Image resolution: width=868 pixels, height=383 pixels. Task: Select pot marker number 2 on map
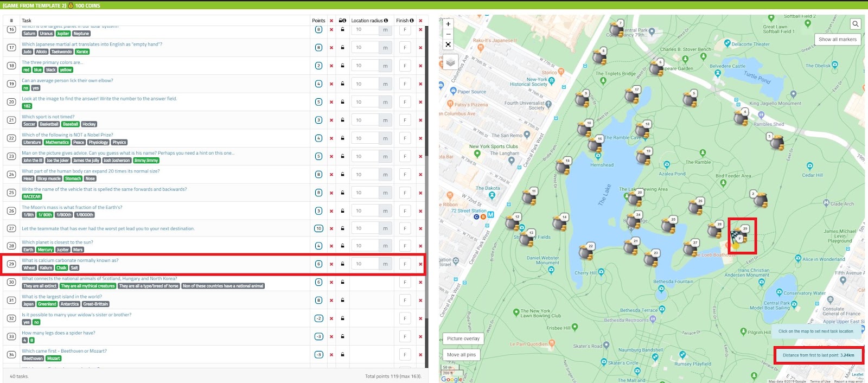coord(760,199)
